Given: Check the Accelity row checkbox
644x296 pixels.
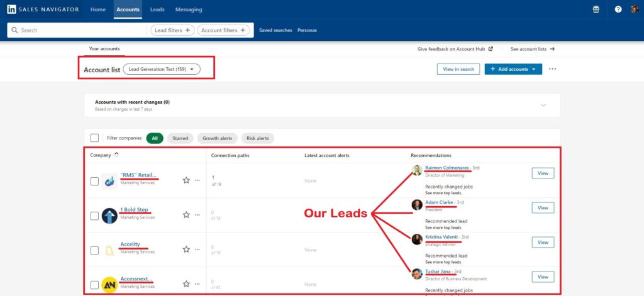Looking at the screenshot, I should point(94,250).
